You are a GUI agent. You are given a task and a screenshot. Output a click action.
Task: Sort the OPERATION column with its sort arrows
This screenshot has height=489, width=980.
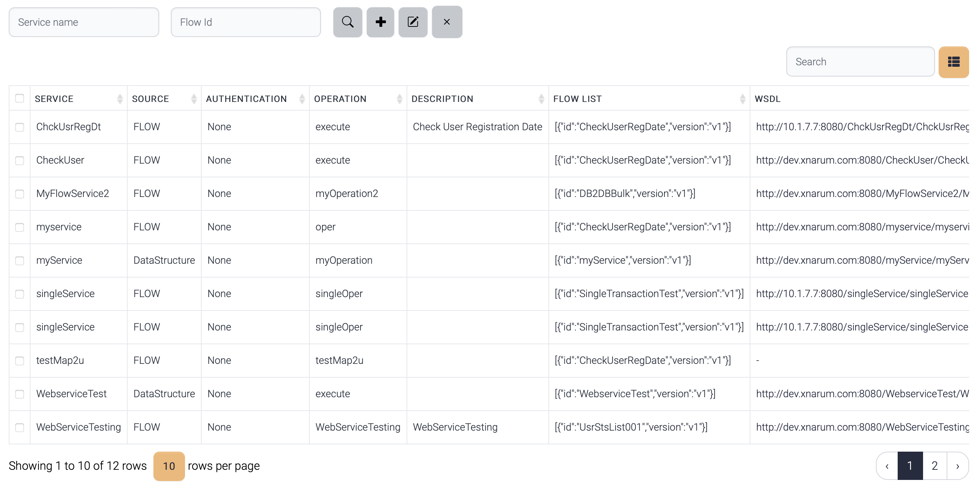click(x=399, y=99)
